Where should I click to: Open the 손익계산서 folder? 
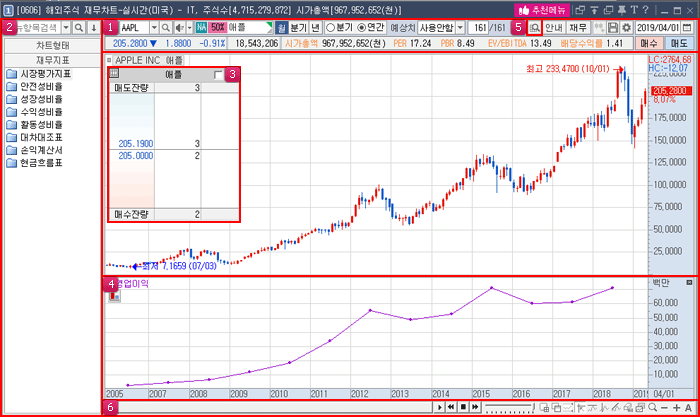[x=35, y=150]
